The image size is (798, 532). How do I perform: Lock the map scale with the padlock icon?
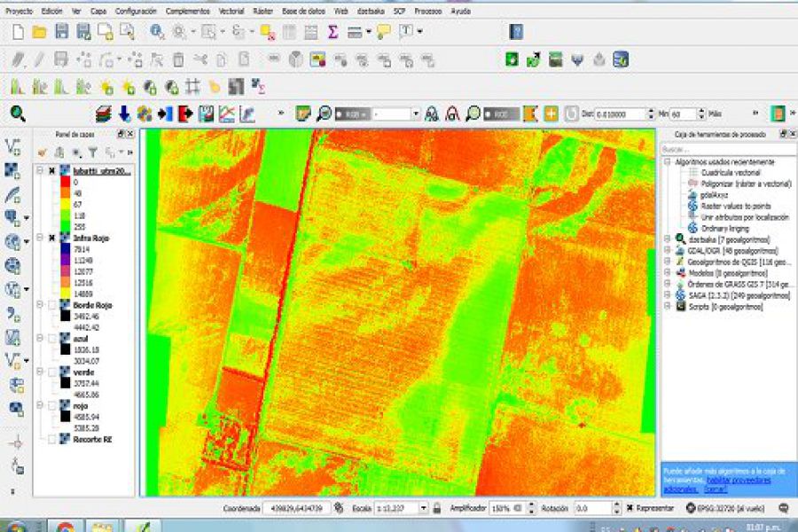point(436,508)
